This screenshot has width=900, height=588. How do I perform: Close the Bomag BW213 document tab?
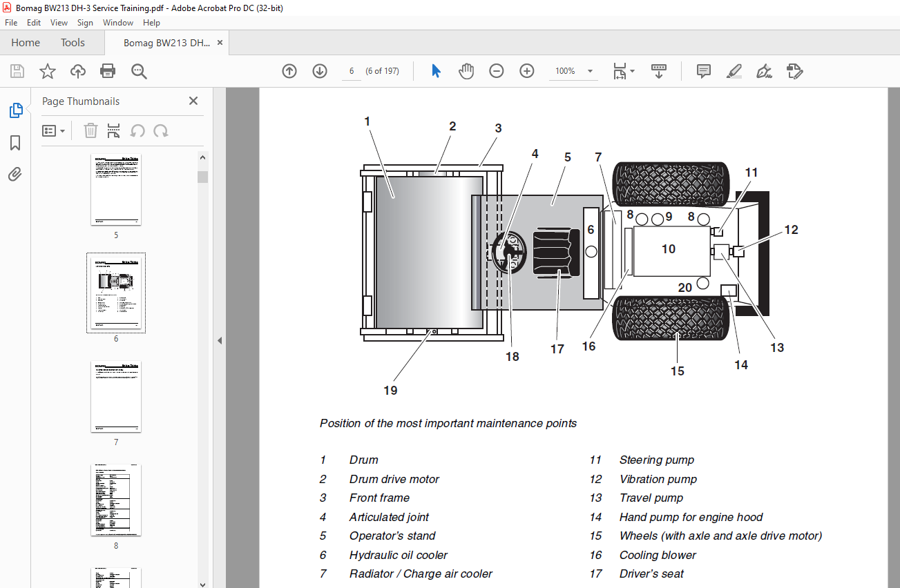[220, 43]
